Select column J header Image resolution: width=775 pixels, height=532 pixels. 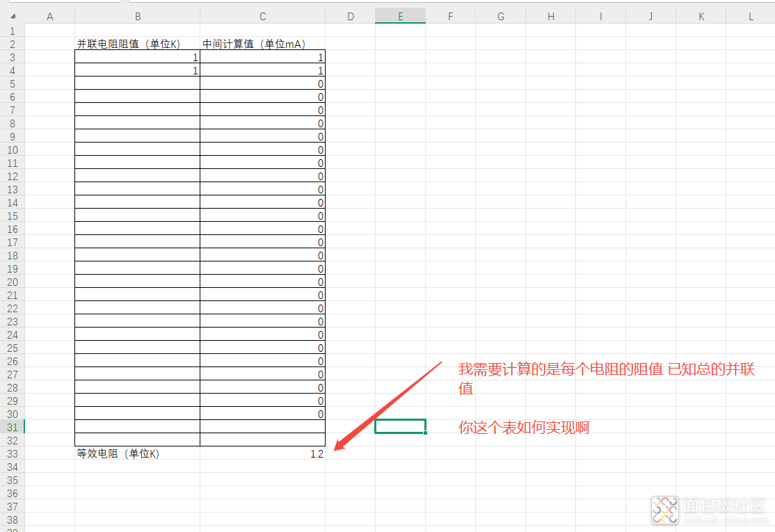650,16
